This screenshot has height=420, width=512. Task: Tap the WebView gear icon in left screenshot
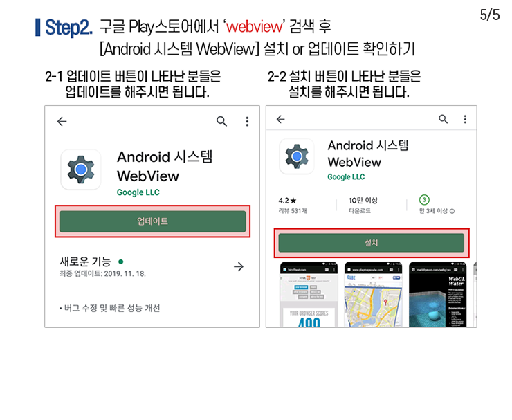[x=81, y=170]
